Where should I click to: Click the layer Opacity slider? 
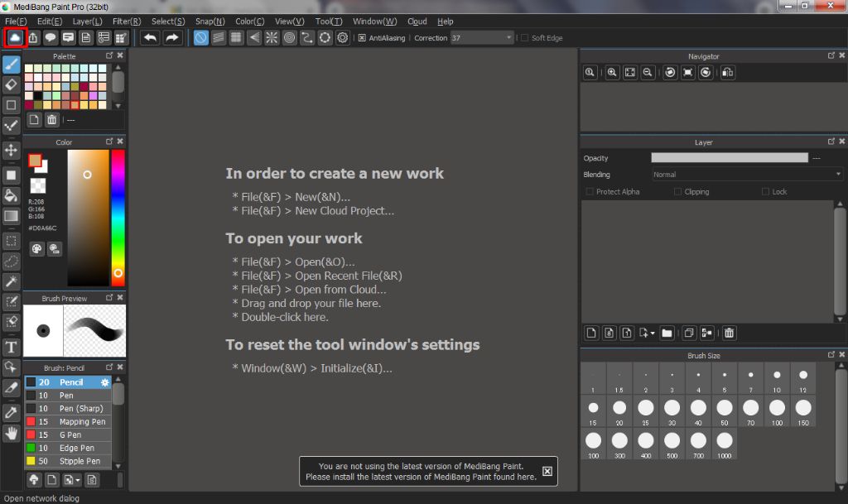click(x=729, y=158)
